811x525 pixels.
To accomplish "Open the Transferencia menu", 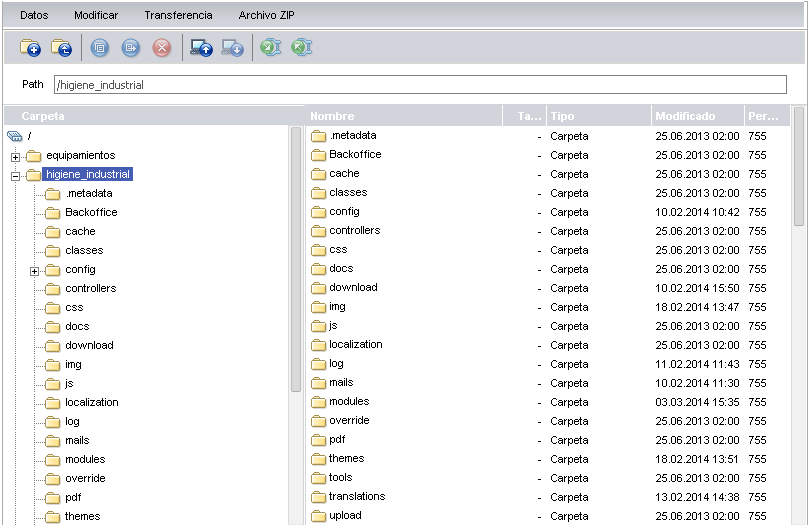I will pos(178,15).
